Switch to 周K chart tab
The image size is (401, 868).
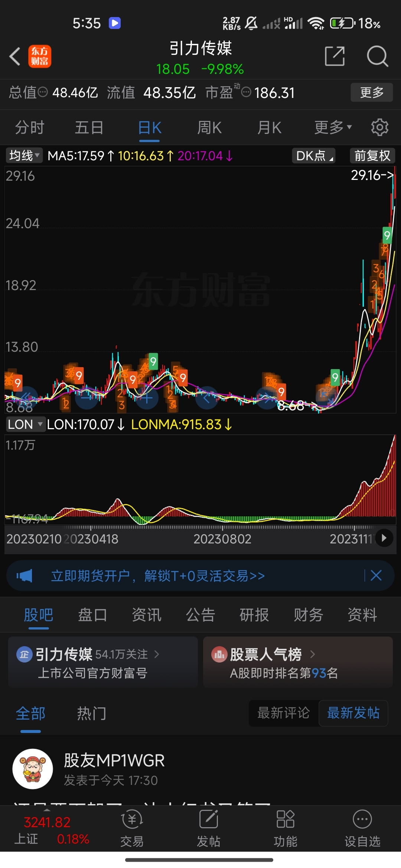point(209,128)
